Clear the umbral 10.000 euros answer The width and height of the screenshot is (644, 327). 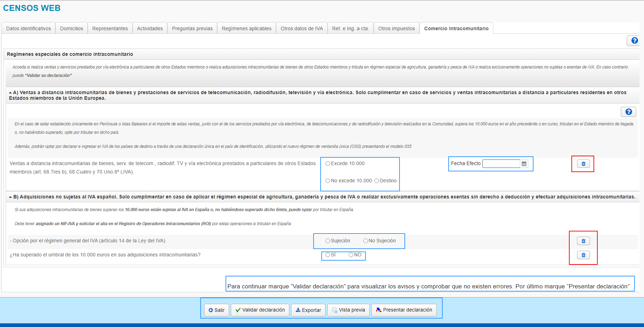point(583,255)
